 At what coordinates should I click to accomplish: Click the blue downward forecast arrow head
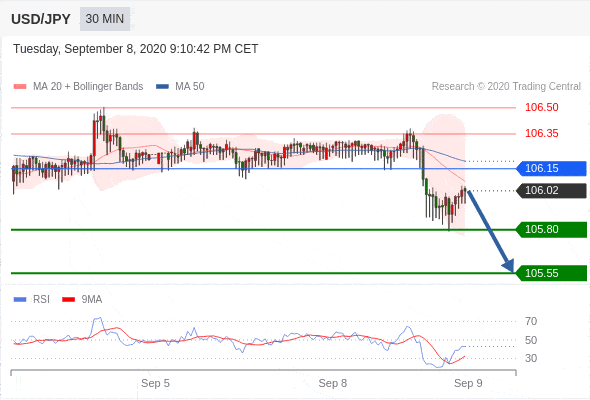pyautogui.click(x=509, y=265)
